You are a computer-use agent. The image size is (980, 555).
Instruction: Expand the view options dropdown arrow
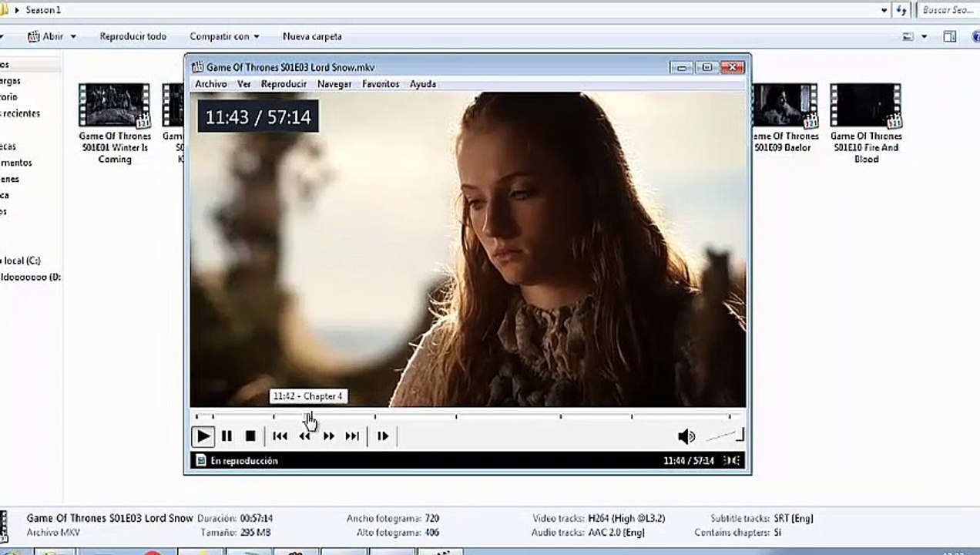(925, 36)
